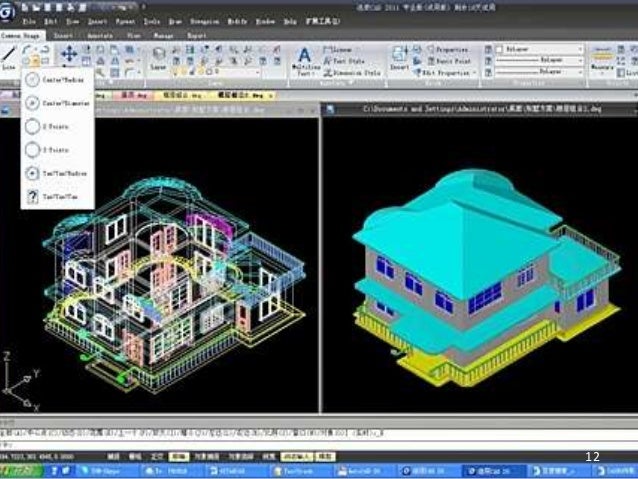The image size is (638, 479).
Task: Toggle 线宽 lineweight display in status bar
Action: [268, 457]
